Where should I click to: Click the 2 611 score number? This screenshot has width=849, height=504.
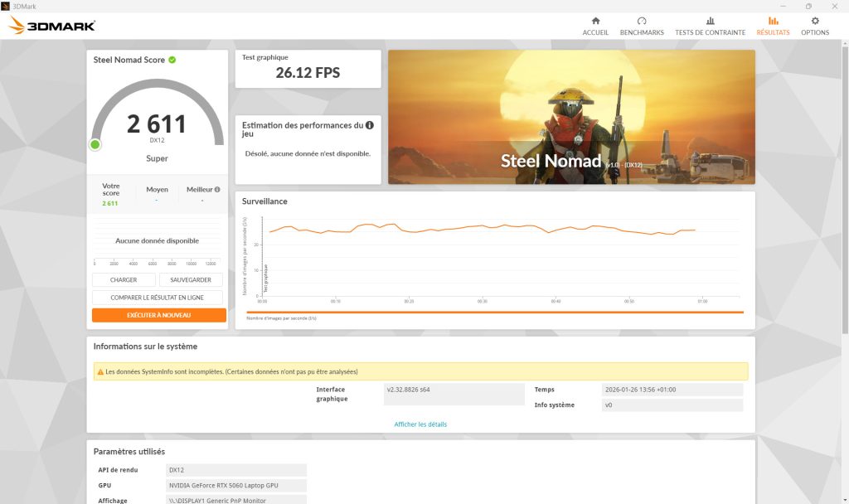[x=157, y=124]
